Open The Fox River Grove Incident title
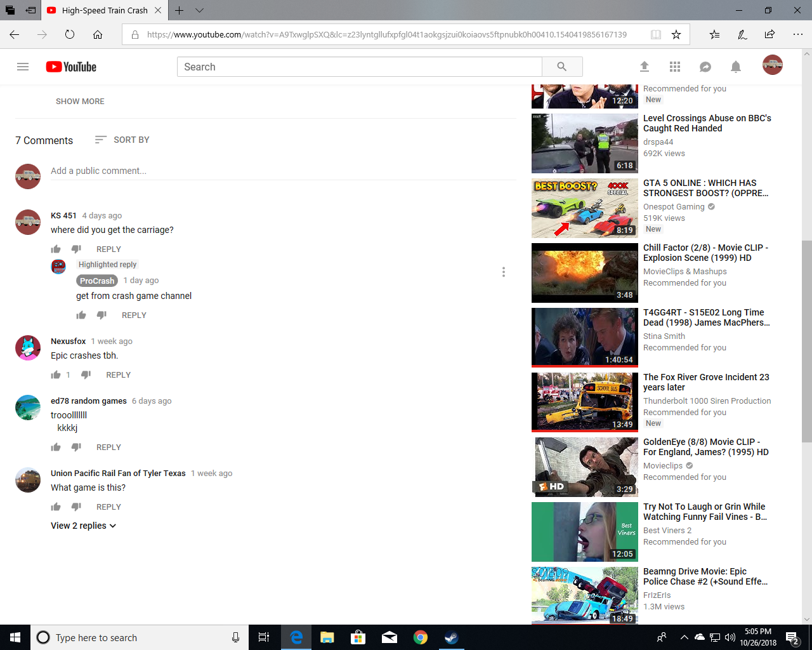The width and height of the screenshot is (812, 650). [706, 382]
